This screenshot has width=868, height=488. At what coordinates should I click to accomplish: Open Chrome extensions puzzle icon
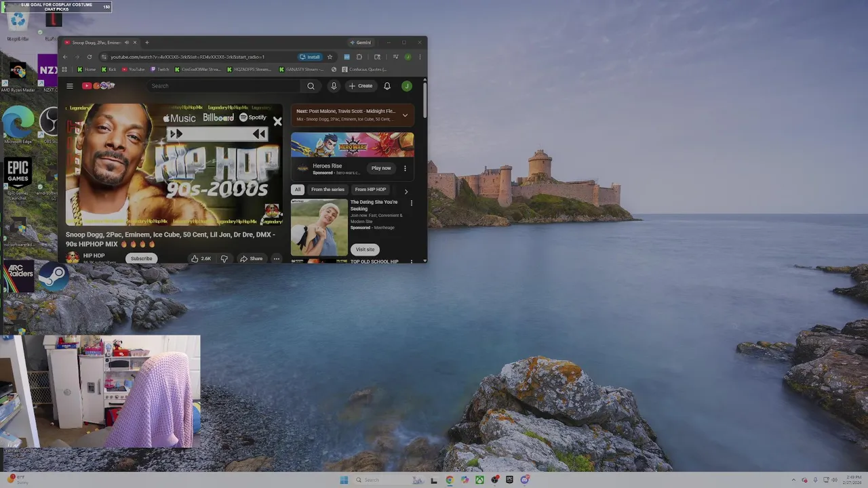click(x=359, y=57)
